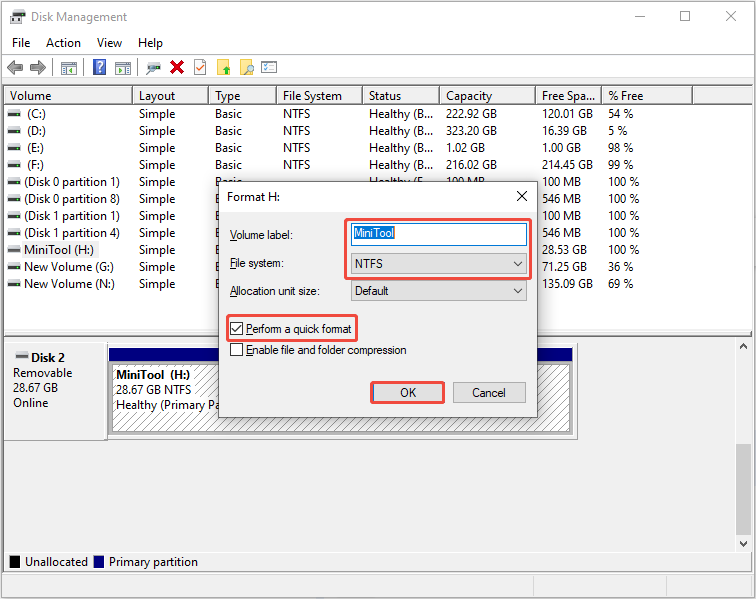Click drive icon of New Volume (G:)
The image size is (756, 599).
click(14, 267)
